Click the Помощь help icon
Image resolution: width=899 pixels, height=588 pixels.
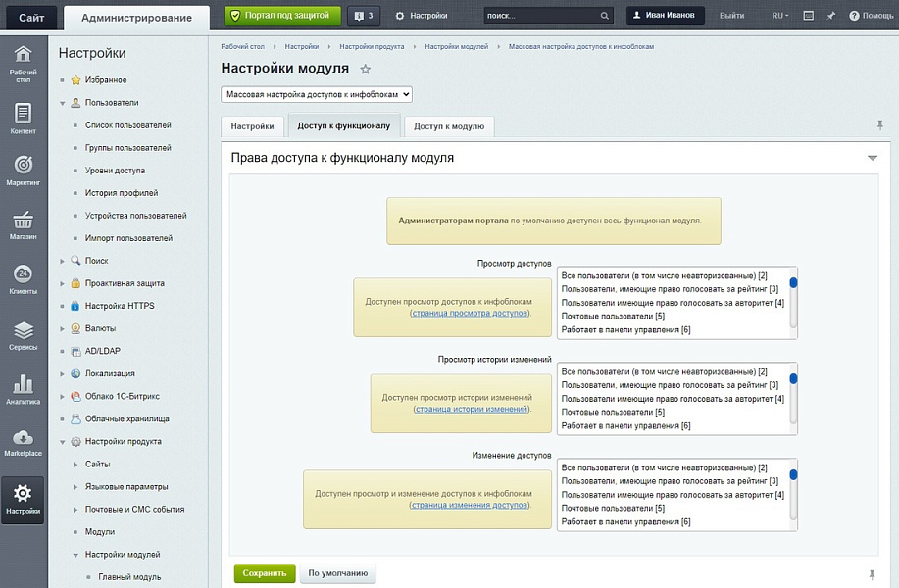pos(871,14)
